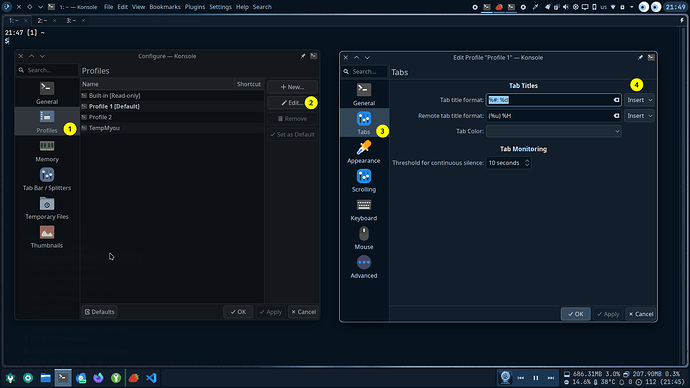
Task: Open Edit menu in Konsole
Action: coord(122,7)
